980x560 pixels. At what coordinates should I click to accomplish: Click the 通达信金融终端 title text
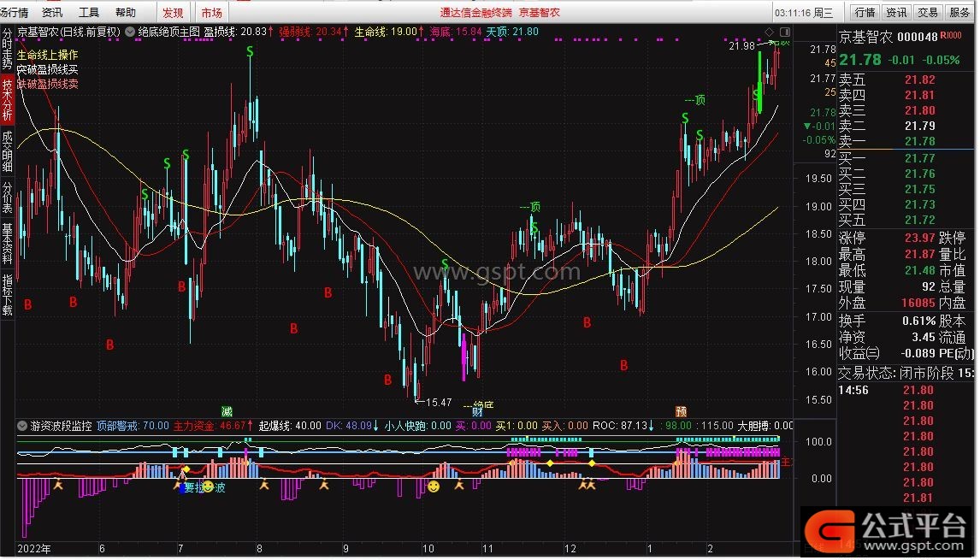(x=475, y=13)
